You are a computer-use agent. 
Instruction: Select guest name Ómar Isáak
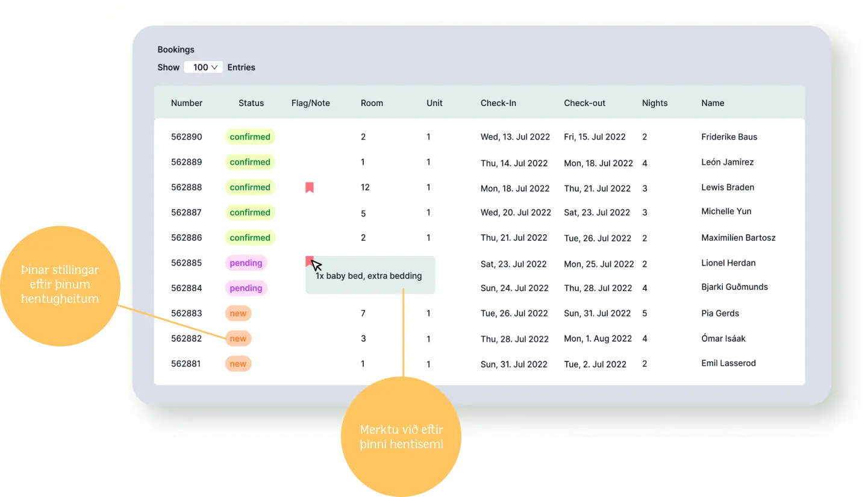pos(723,339)
